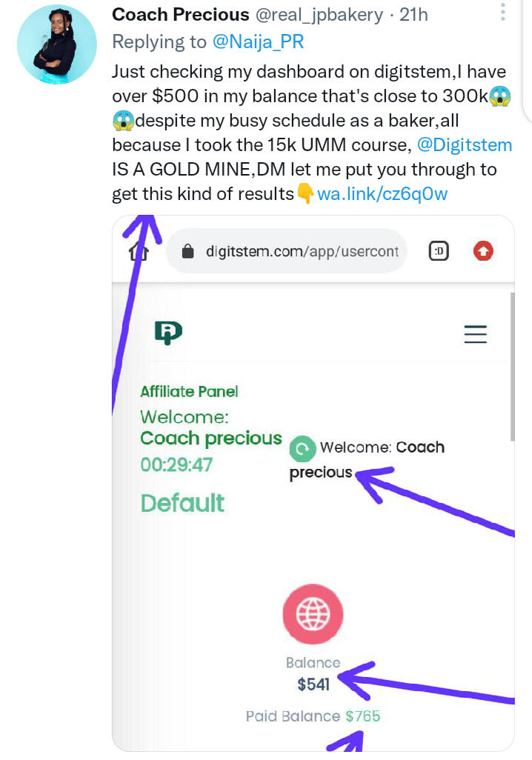Open the browser tab switcher icon
The image size is (532, 760).
point(439,252)
